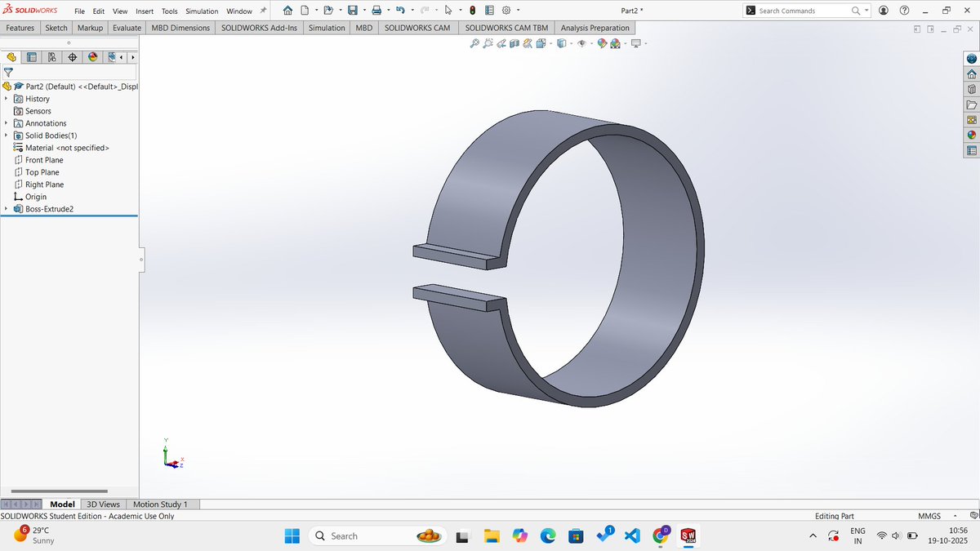Open the Tools menu
Viewport: 980px width, 551px height.
pos(169,11)
